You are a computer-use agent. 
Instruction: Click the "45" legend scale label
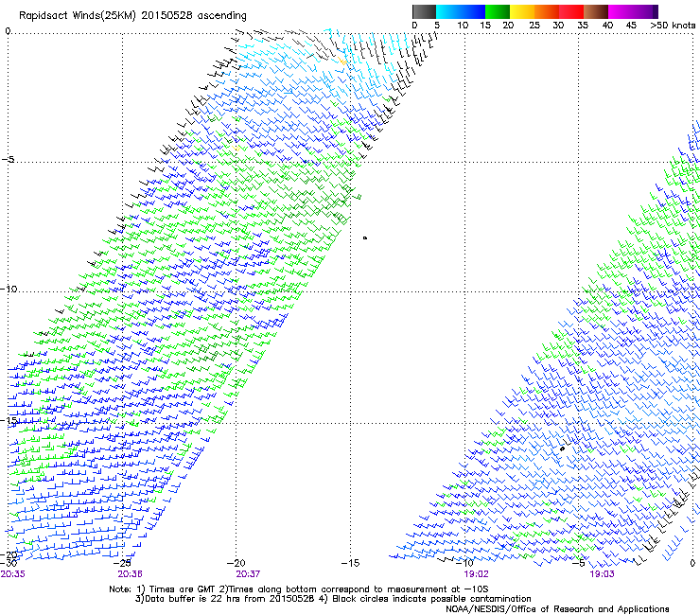[x=631, y=25]
